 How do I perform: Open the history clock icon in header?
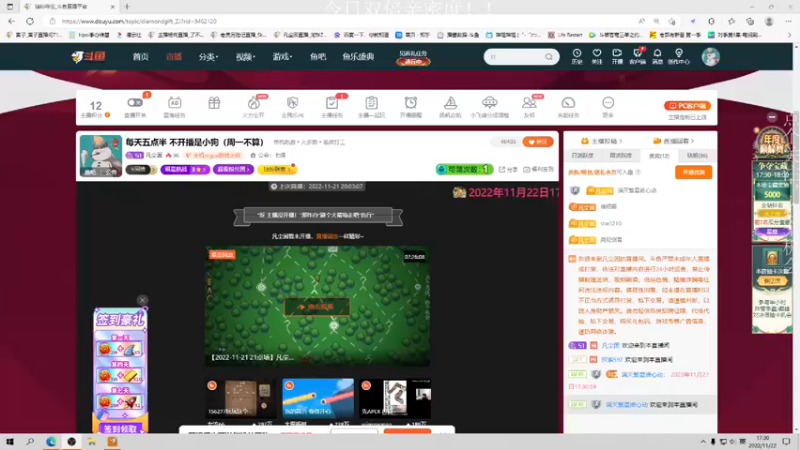(577, 56)
